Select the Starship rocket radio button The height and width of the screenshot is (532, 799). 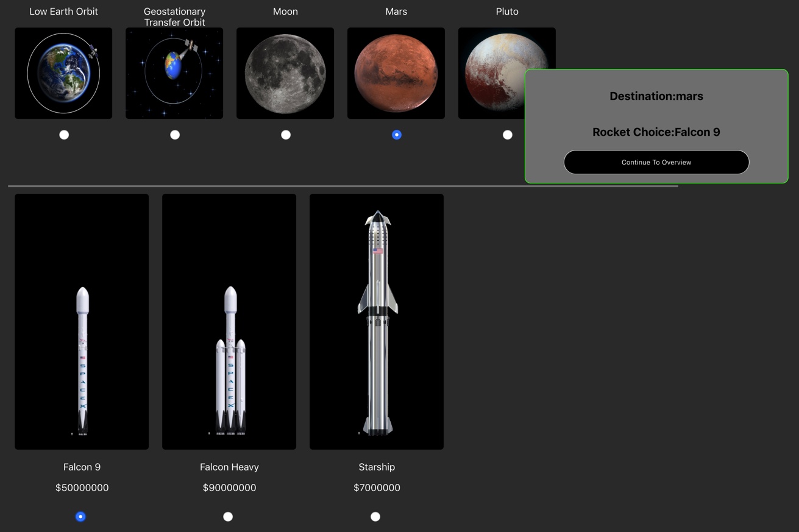click(x=375, y=516)
